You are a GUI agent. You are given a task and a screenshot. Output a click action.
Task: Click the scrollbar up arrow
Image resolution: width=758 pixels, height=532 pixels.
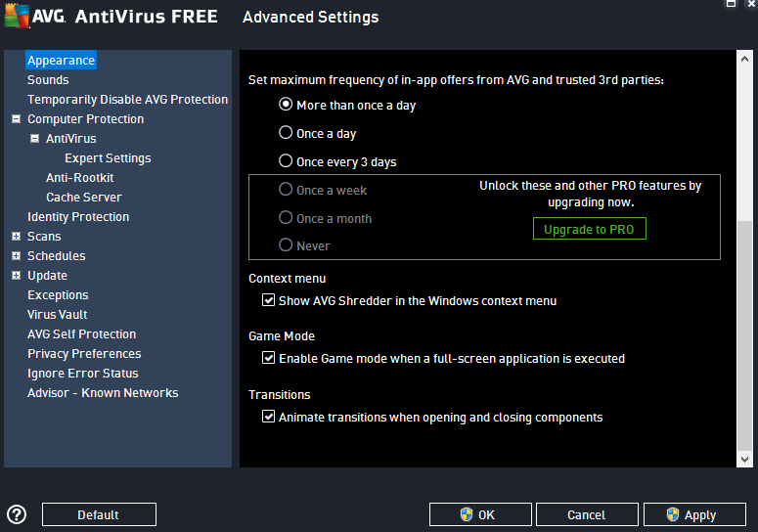tap(744, 59)
